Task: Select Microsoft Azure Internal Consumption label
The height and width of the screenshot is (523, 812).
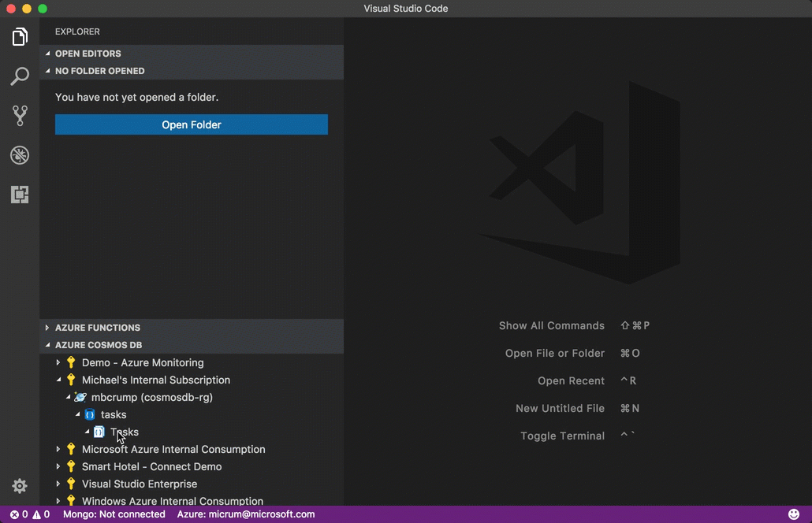Action: click(173, 449)
